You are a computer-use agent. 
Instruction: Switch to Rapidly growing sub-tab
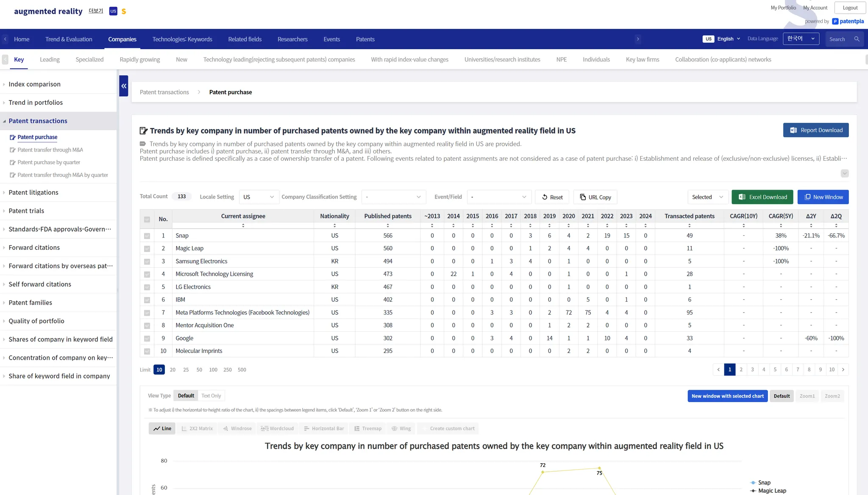[x=139, y=59]
